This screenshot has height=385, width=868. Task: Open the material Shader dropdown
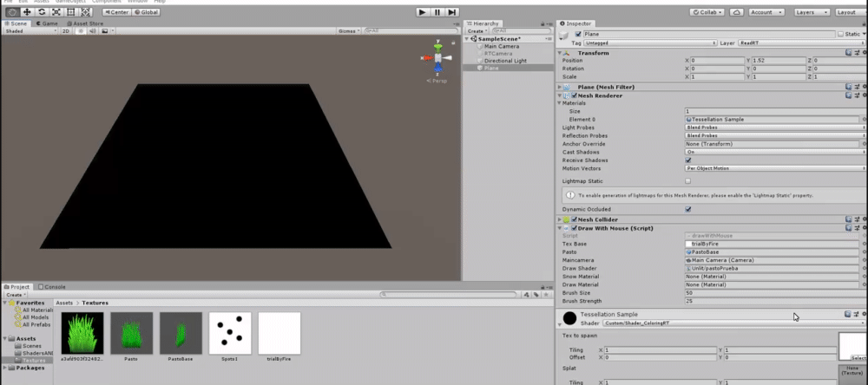tap(734, 323)
